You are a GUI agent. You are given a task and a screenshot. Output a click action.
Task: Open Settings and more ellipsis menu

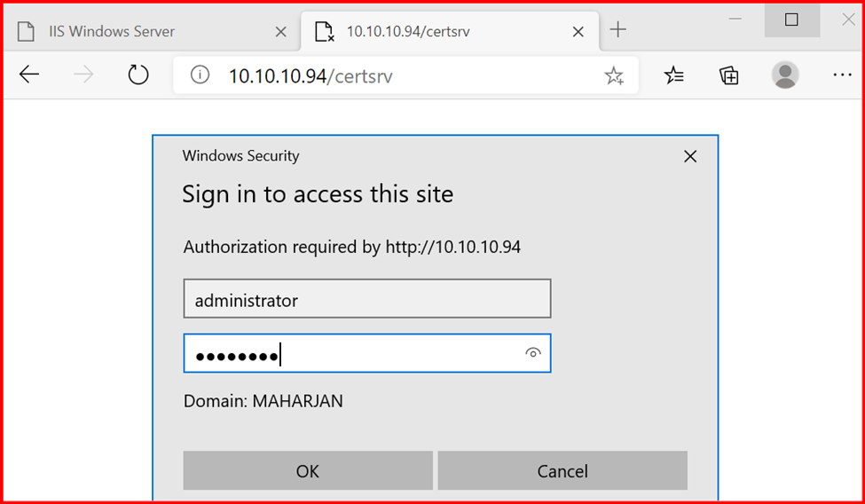842,75
